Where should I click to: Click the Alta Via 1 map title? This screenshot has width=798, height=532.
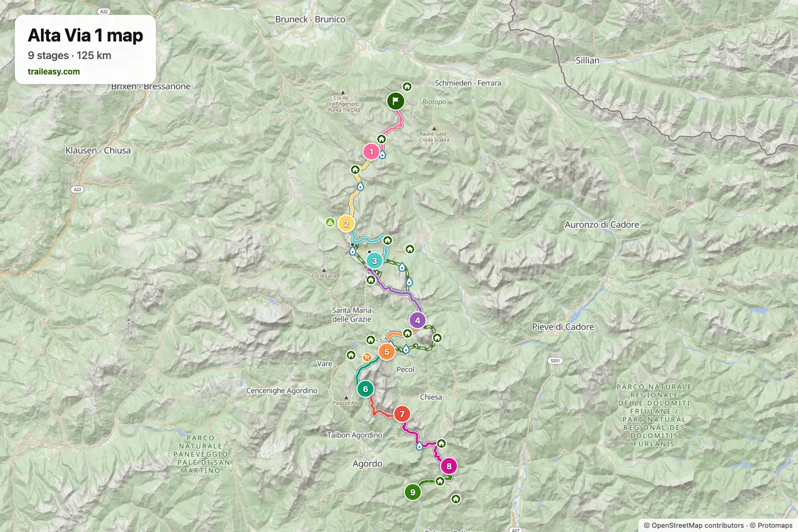click(86, 35)
